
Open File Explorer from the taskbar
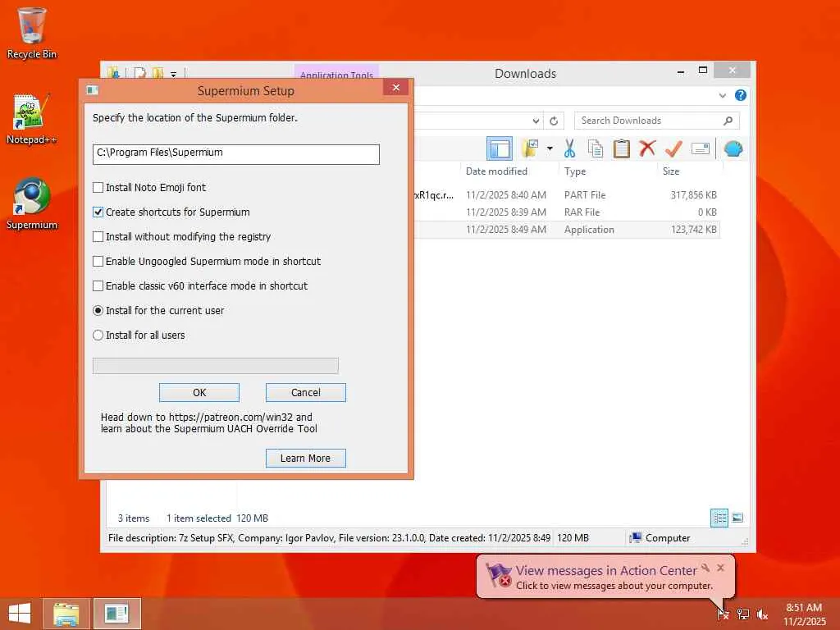coord(66,614)
